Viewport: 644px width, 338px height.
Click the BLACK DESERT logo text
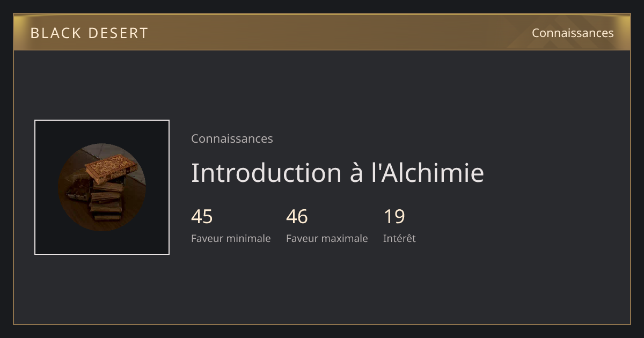click(x=89, y=33)
